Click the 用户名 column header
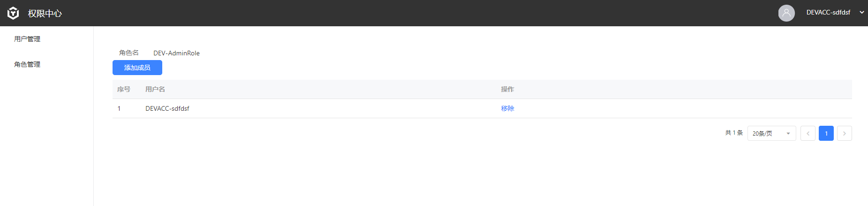This screenshot has width=868, height=206. point(155,89)
